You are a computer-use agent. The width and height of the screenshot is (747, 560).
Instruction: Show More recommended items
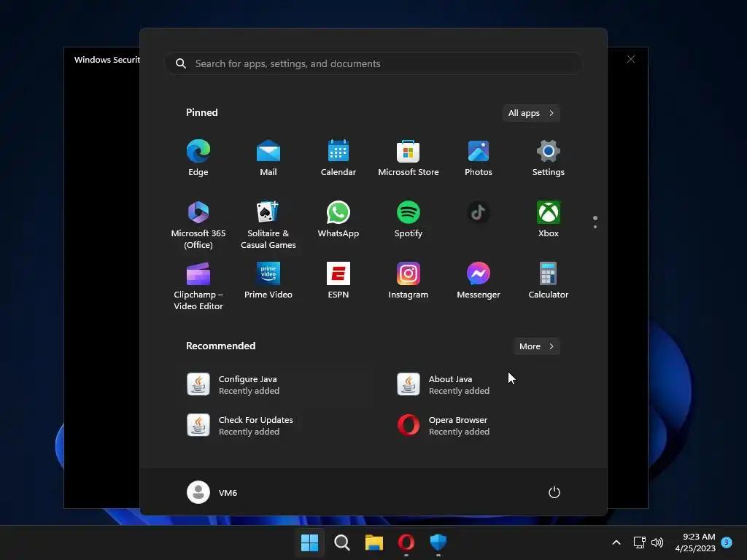pos(536,346)
